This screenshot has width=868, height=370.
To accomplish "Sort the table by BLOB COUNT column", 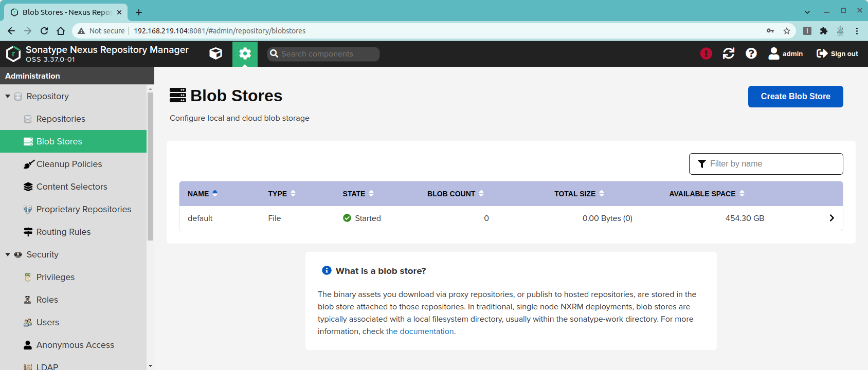I will click(456, 194).
